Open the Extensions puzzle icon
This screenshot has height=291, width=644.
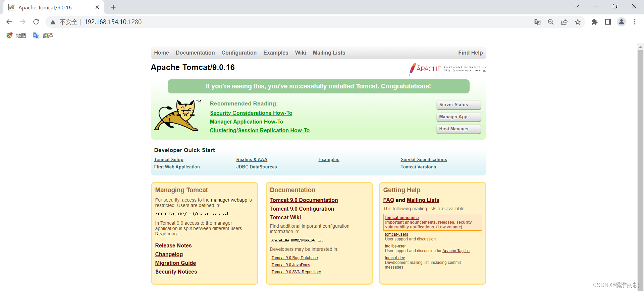(x=594, y=22)
